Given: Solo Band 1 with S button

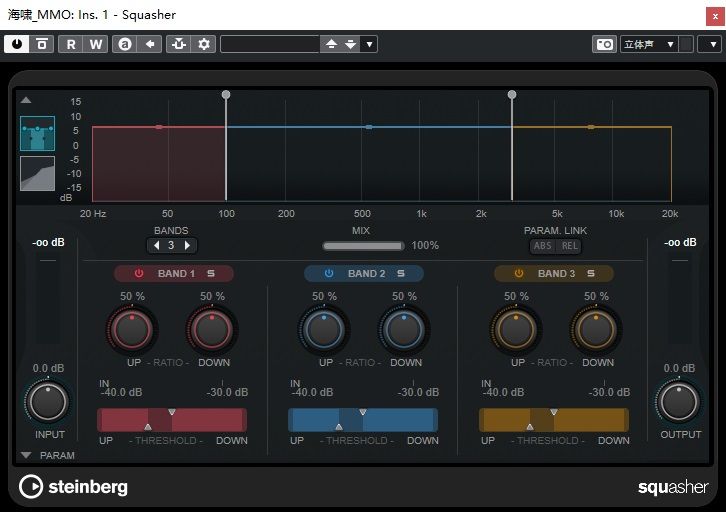Looking at the screenshot, I should (x=211, y=274).
